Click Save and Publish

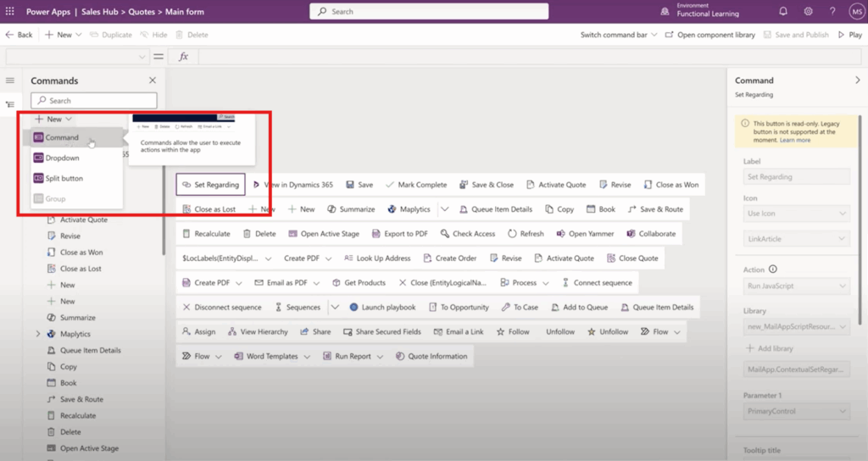tap(796, 34)
